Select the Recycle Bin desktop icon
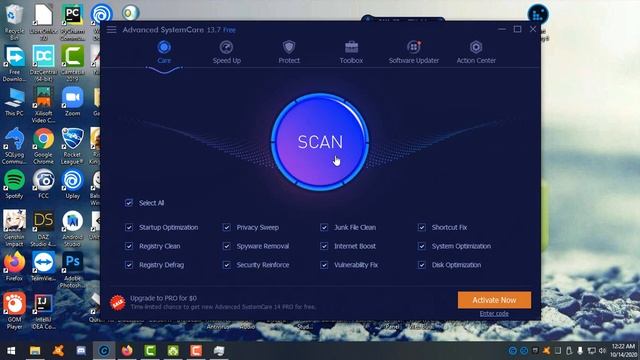Image resolution: width=640 pixels, height=360 pixels. pyautogui.click(x=14, y=22)
